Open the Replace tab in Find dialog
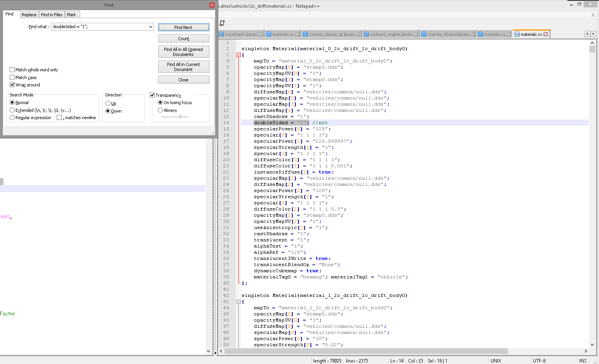 point(29,15)
